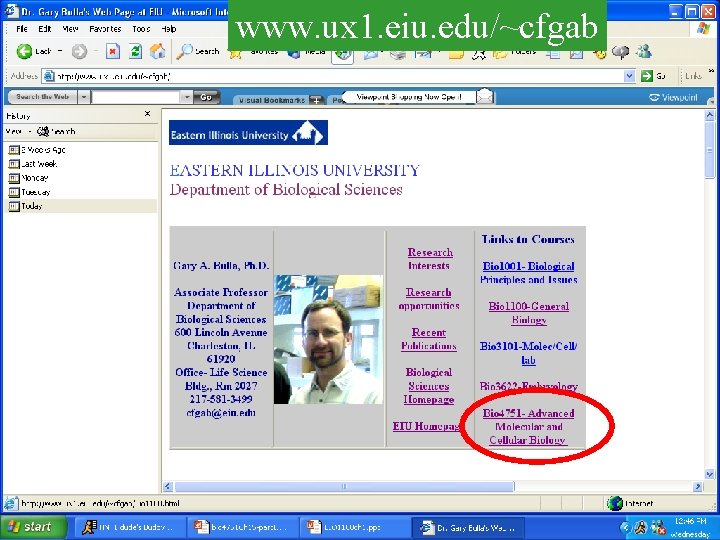Click the Go button on the Viewpoint toolbar
This screenshot has width=720, height=540.
coord(206,97)
